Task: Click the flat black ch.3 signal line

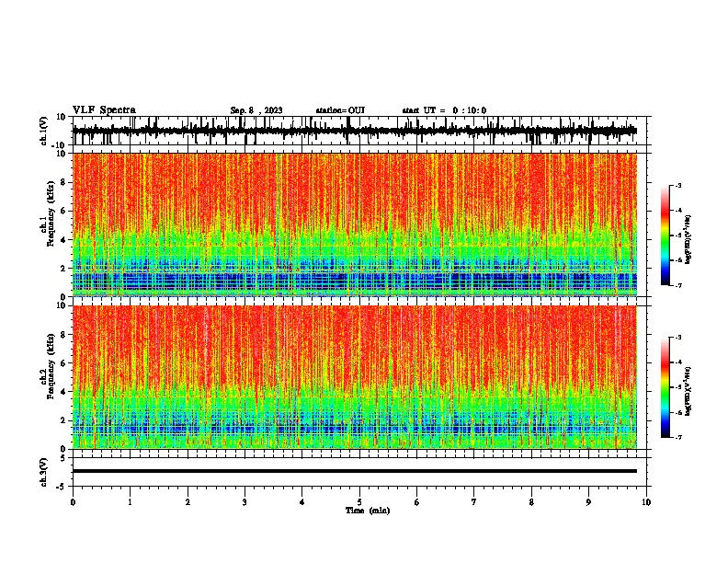Action: click(355, 471)
